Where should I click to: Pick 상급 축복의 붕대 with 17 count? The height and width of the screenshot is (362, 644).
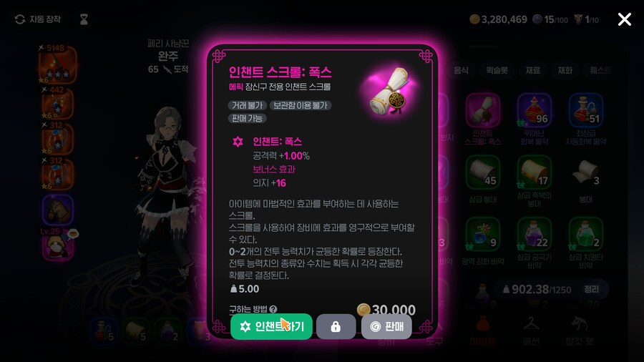(534, 172)
